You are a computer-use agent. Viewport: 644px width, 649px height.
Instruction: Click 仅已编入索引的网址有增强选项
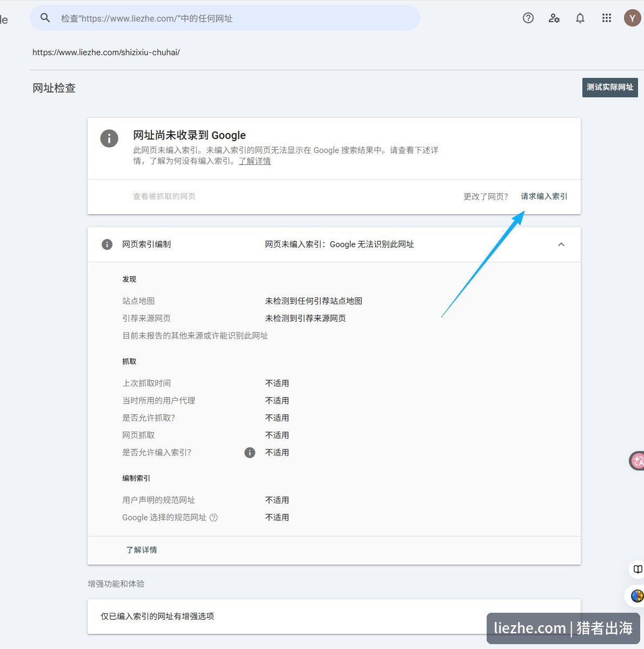click(x=157, y=617)
